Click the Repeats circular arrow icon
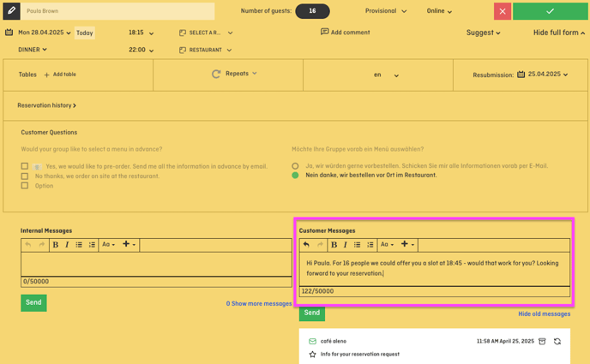 [216, 74]
